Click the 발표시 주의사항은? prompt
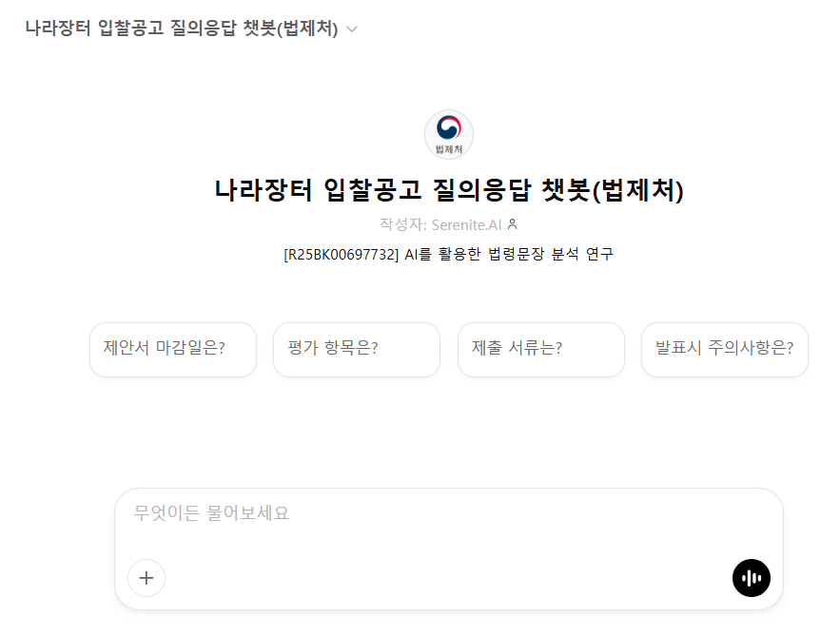The height and width of the screenshot is (636, 840). tap(724, 349)
